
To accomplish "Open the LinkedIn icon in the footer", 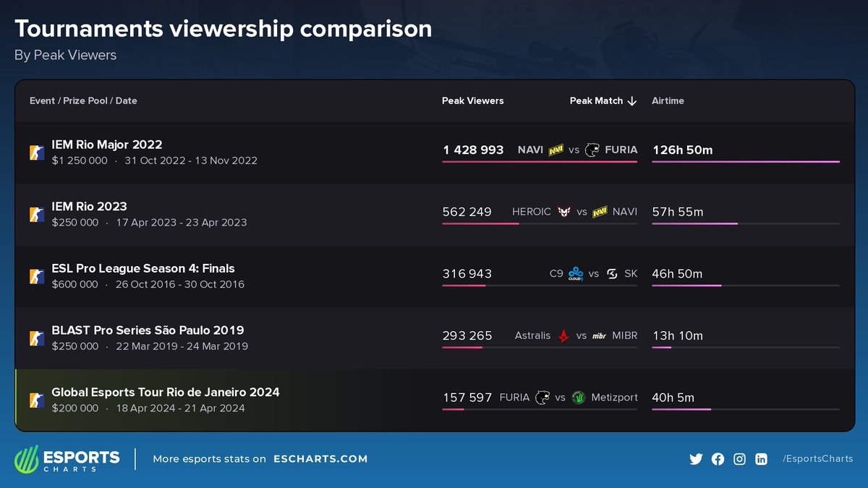I will (761, 459).
